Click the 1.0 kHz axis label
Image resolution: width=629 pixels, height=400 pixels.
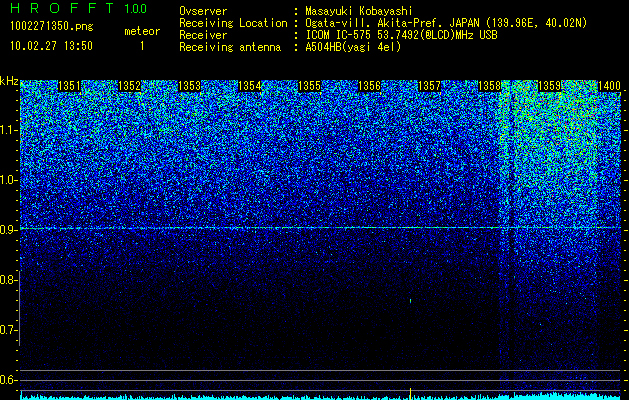coord(9,181)
